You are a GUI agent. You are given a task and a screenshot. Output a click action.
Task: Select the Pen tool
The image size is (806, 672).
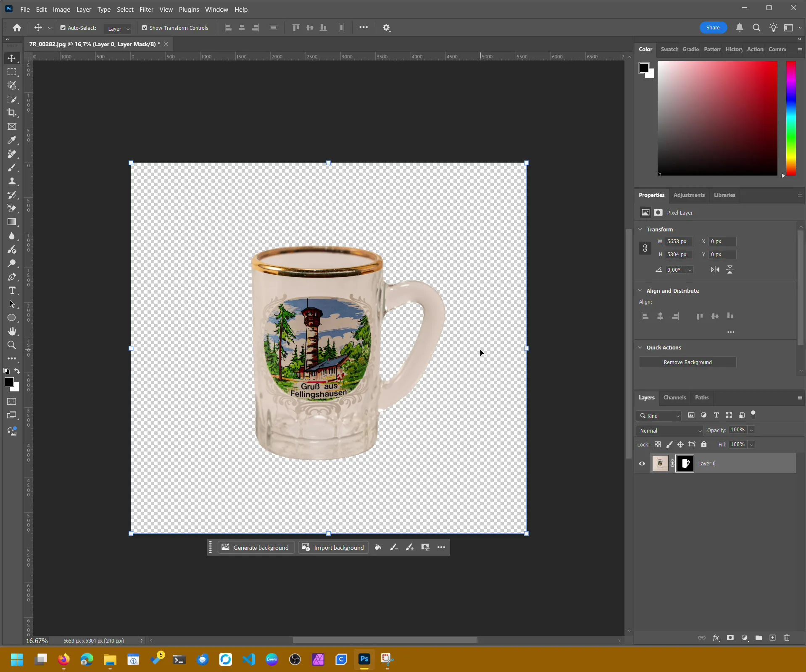12,277
